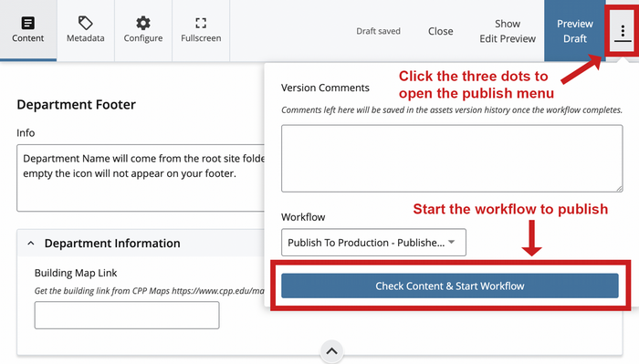Click the Version Comments label
Screen dimensions: 639x364
(x=325, y=88)
